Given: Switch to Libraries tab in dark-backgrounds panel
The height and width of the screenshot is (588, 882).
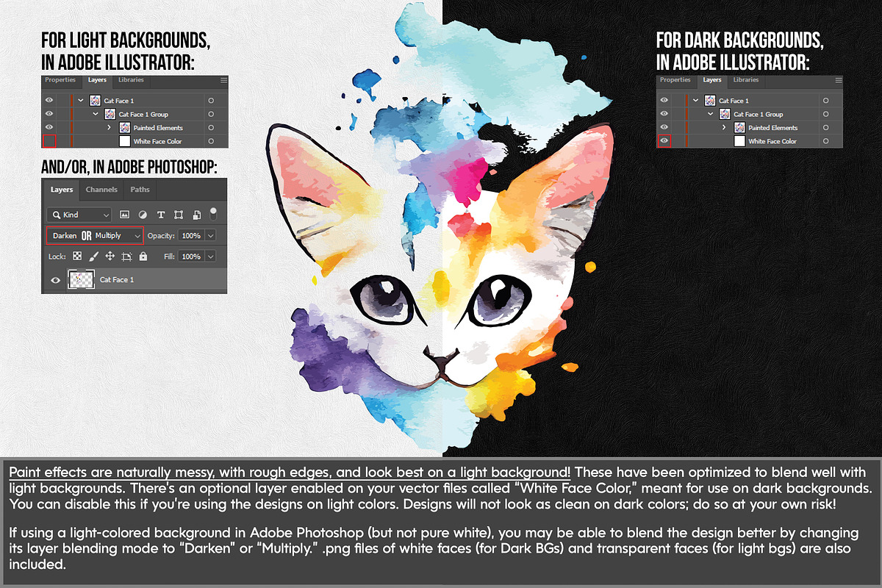Looking at the screenshot, I should pos(746,80).
